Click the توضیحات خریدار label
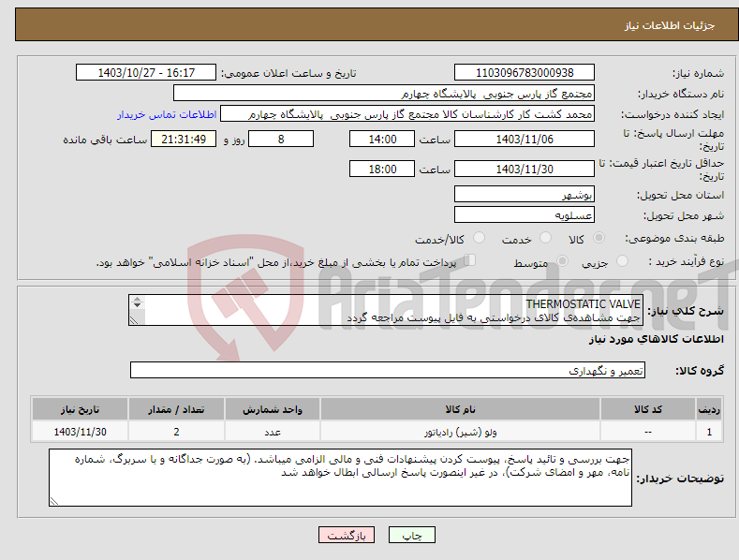Screen dimensions: 739x560 click(680, 479)
